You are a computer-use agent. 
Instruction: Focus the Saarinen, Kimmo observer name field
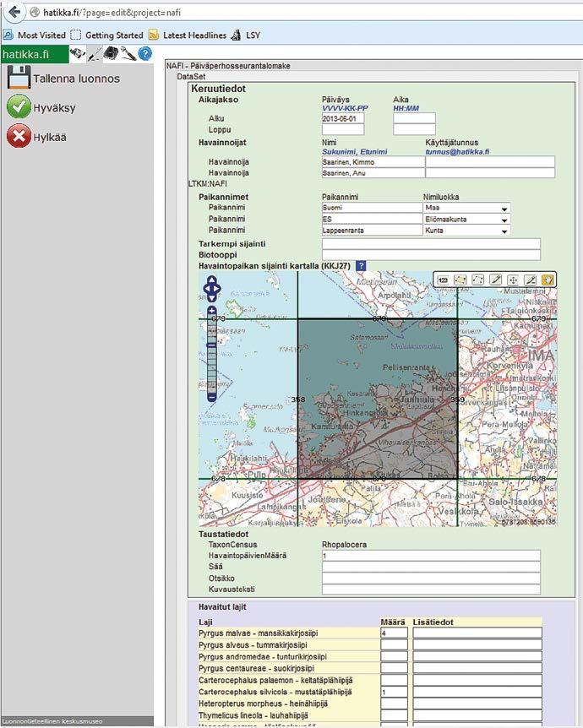373,161
